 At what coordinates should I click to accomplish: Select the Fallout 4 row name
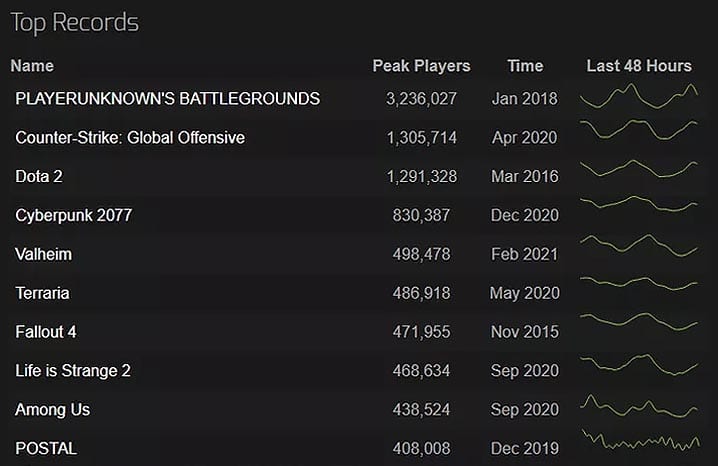(x=45, y=331)
